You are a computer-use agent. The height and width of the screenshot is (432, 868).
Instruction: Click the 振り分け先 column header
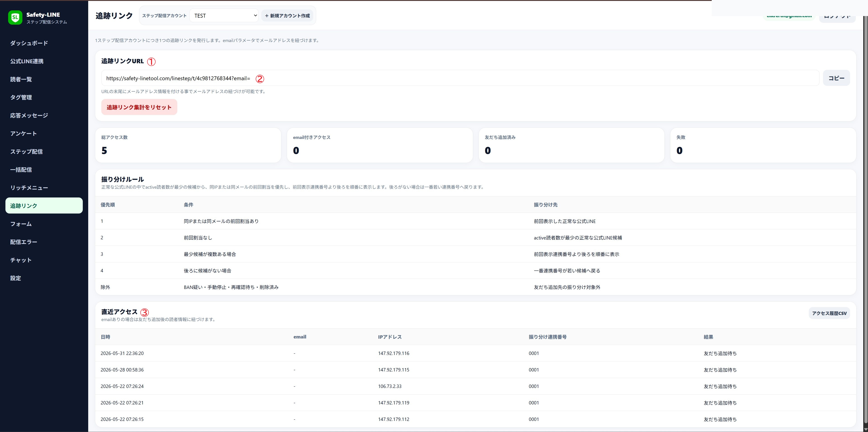(545, 205)
